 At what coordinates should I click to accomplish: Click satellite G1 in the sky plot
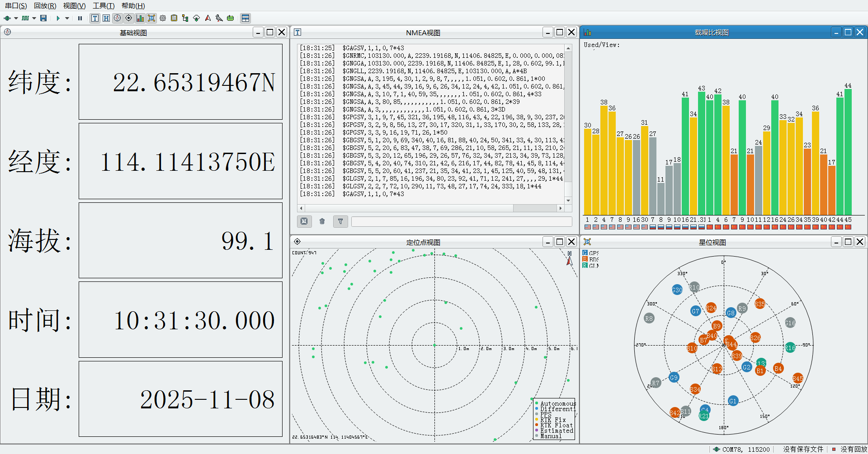(x=733, y=401)
